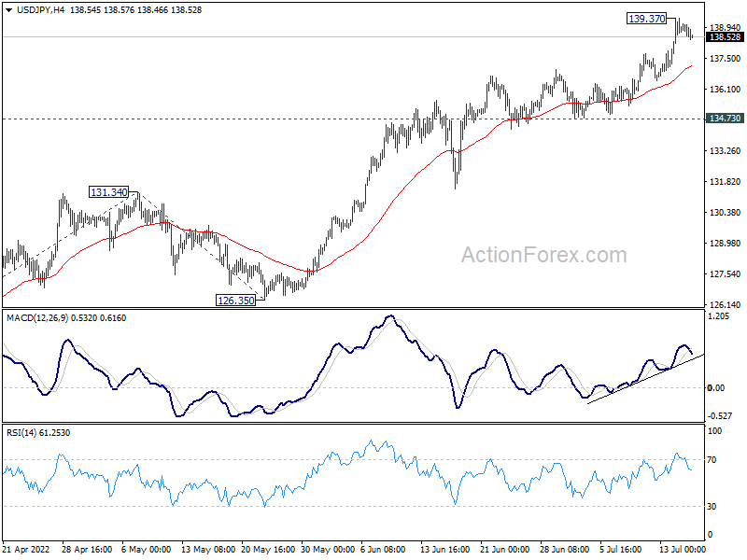Click the 30 May 00:00 time label

pos(328,550)
